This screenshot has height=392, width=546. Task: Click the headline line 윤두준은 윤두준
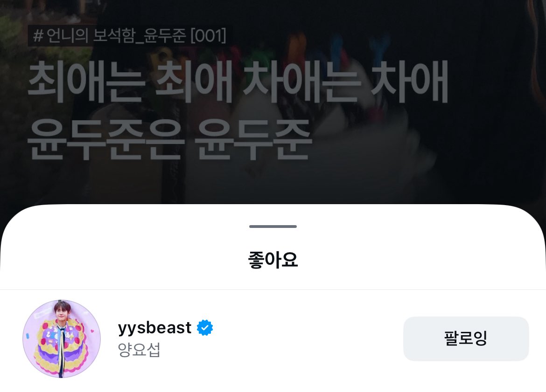(x=169, y=139)
